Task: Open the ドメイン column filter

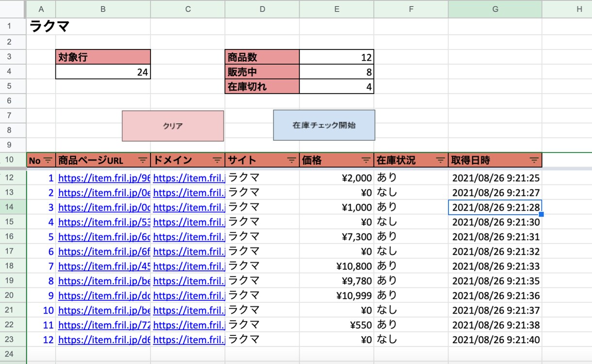Action: pos(217,160)
